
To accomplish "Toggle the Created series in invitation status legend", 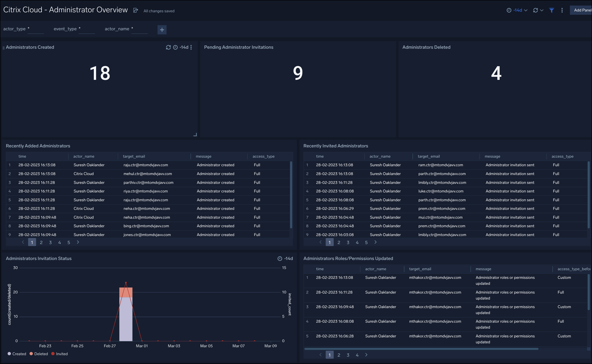I will tap(17, 354).
